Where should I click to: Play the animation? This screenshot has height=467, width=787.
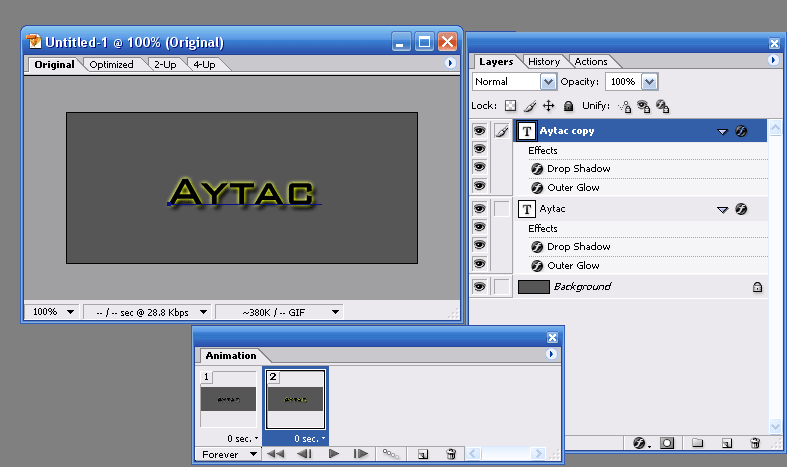(x=333, y=454)
